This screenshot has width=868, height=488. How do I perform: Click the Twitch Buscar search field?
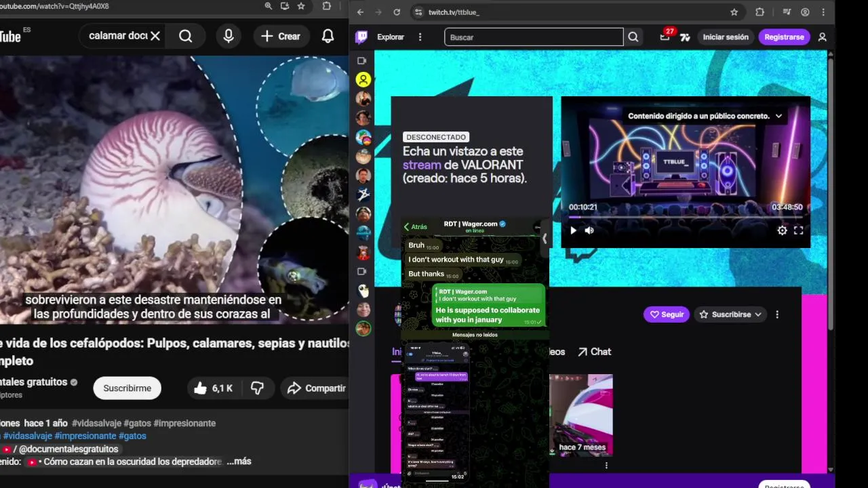pos(534,37)
